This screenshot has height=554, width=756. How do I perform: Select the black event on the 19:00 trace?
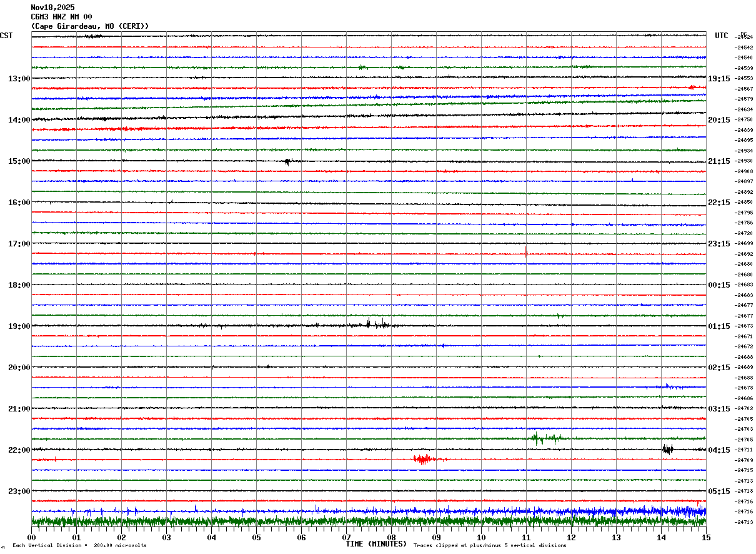point(376,323)
